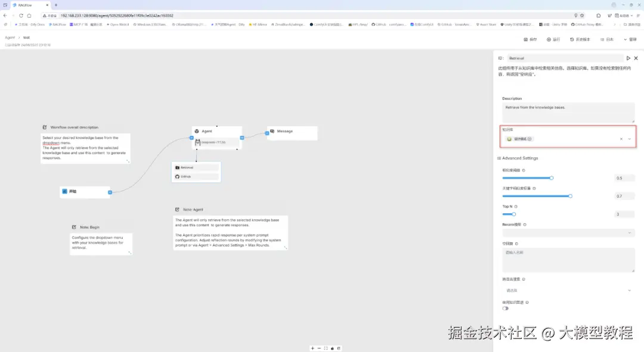The image size is (644, 352).
Task: Fit the canvas view to screen
Action: click(x=326, y=348)
